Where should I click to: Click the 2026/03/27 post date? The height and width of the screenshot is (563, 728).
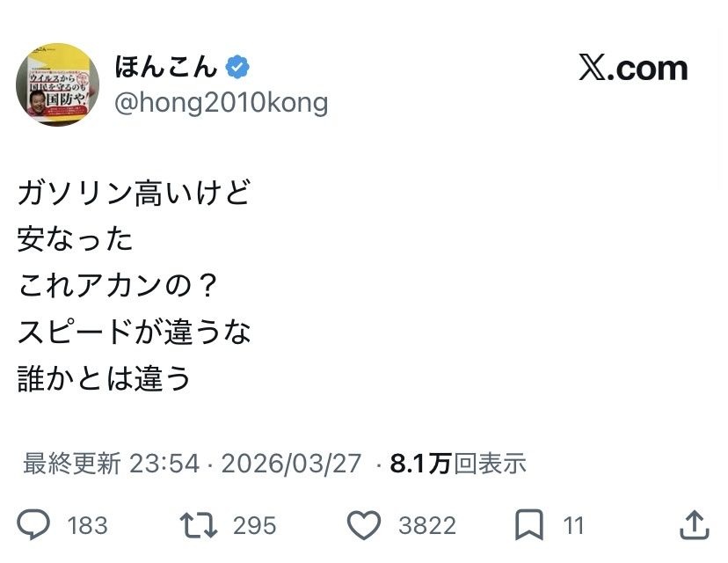(x=291, y=463)
